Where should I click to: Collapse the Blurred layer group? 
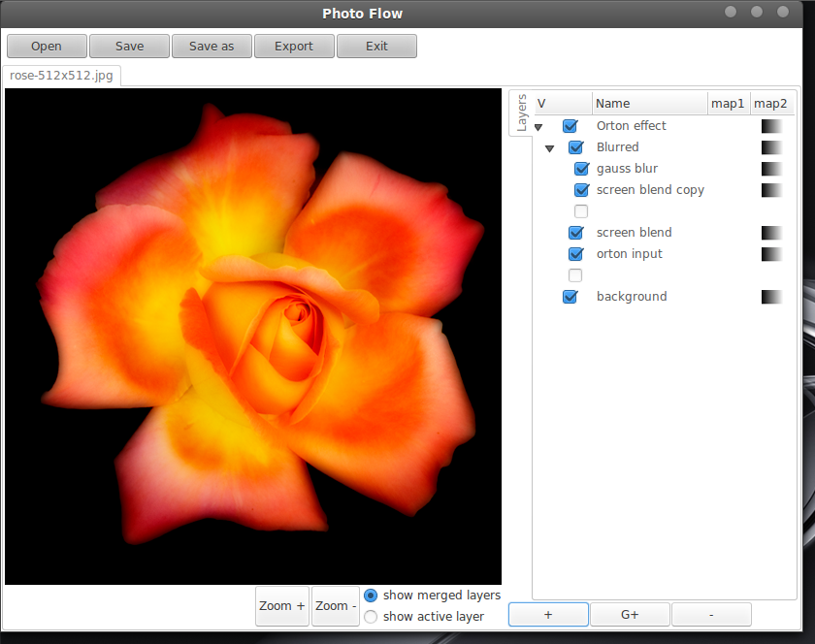pyautogui.click(x=550, y=146)
